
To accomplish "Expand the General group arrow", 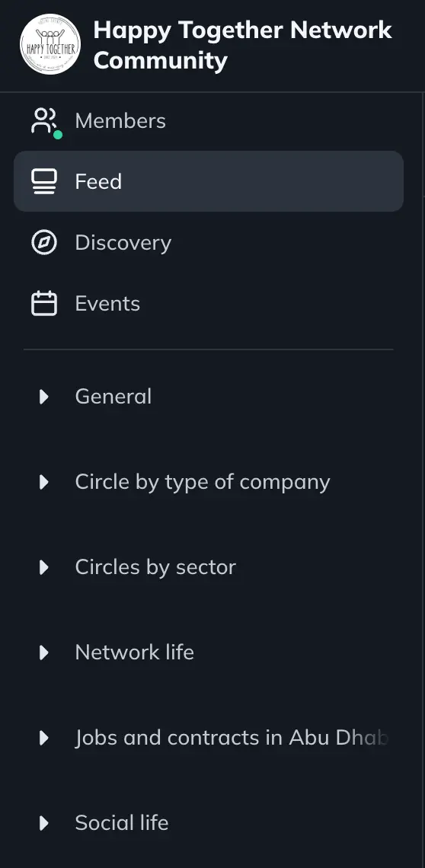I will (x=43, y=397).
